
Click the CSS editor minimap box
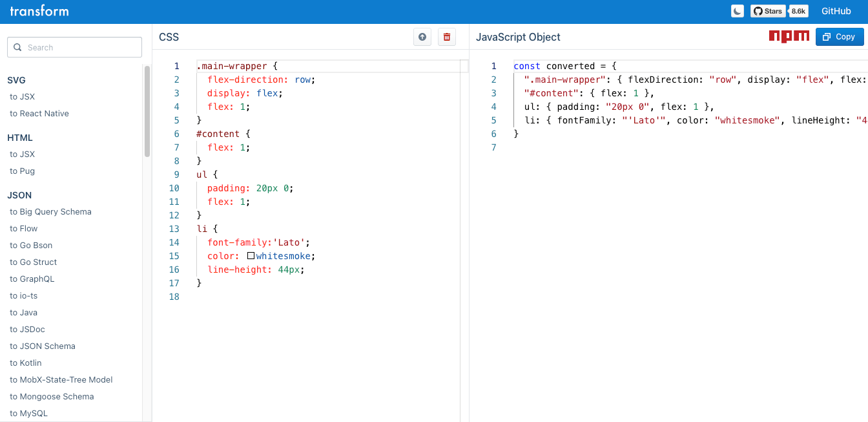pos(464,66)
